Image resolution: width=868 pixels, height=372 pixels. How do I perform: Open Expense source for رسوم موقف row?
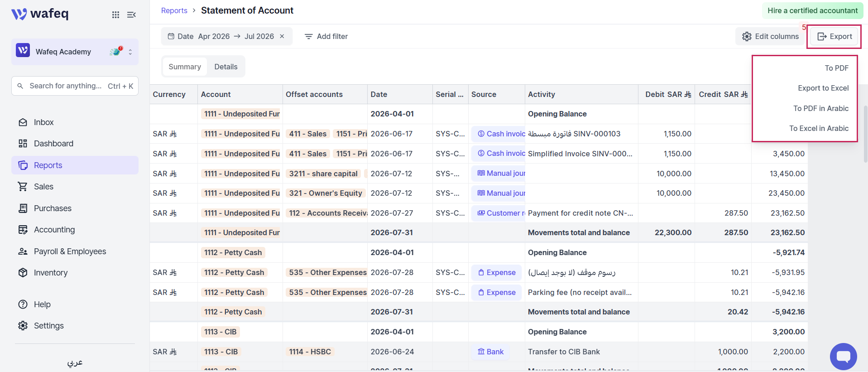497,272
